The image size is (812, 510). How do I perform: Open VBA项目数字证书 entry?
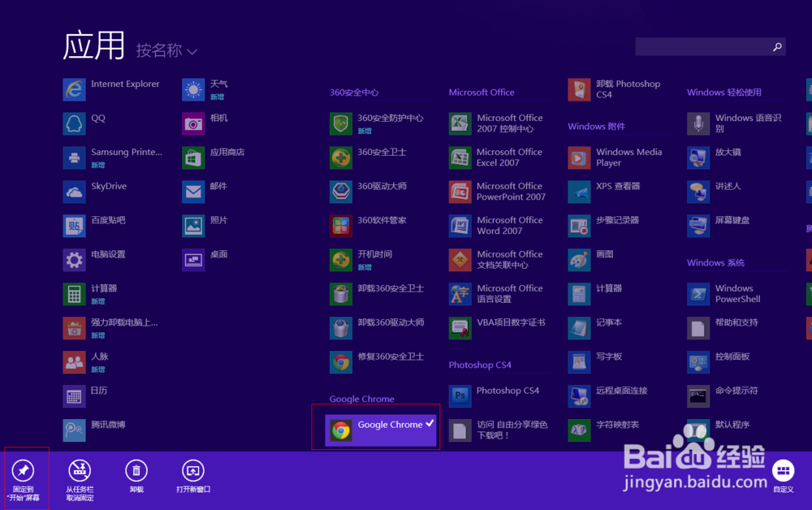tap(497, 328)
